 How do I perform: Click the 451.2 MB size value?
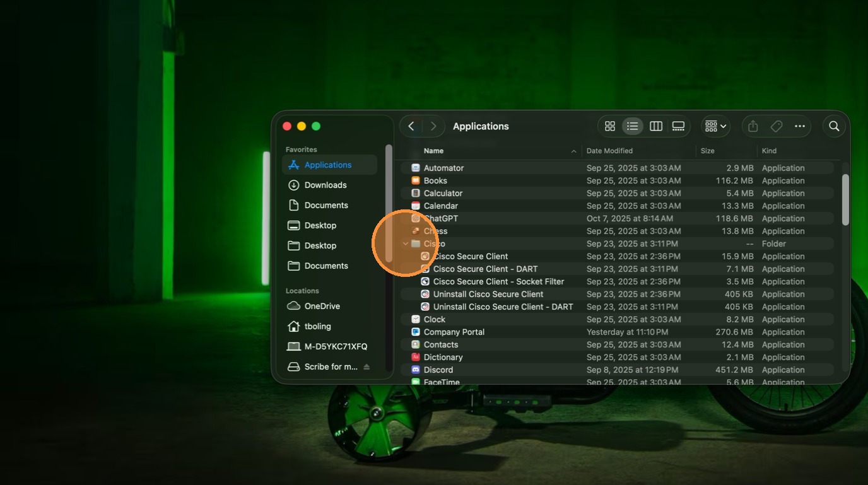[734, 370]
